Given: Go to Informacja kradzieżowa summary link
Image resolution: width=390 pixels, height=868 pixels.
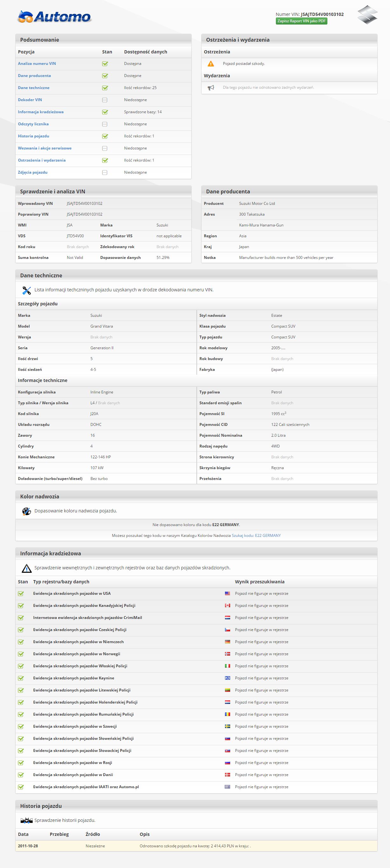Looking at the screenshot, I should [x=41, y=112].
